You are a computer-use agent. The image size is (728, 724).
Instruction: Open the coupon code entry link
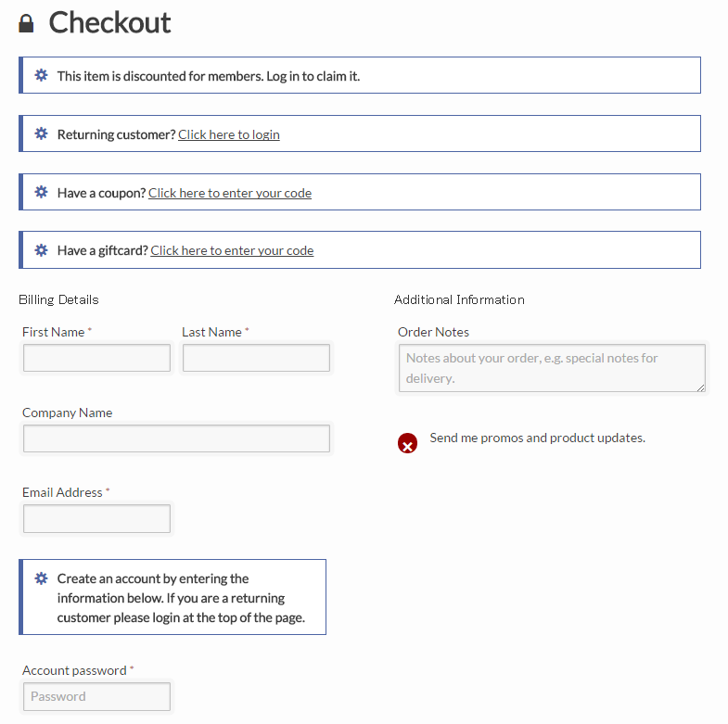tap(229, 193)
